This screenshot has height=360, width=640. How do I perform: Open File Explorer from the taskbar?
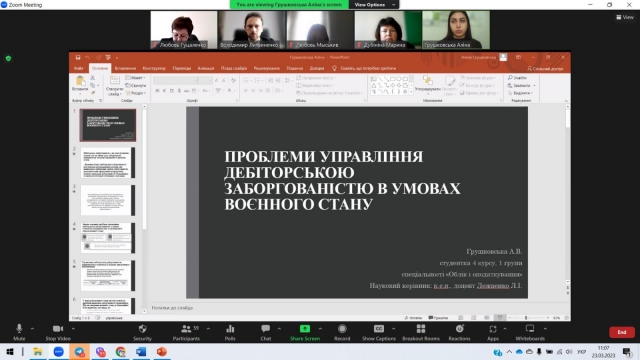38,351
